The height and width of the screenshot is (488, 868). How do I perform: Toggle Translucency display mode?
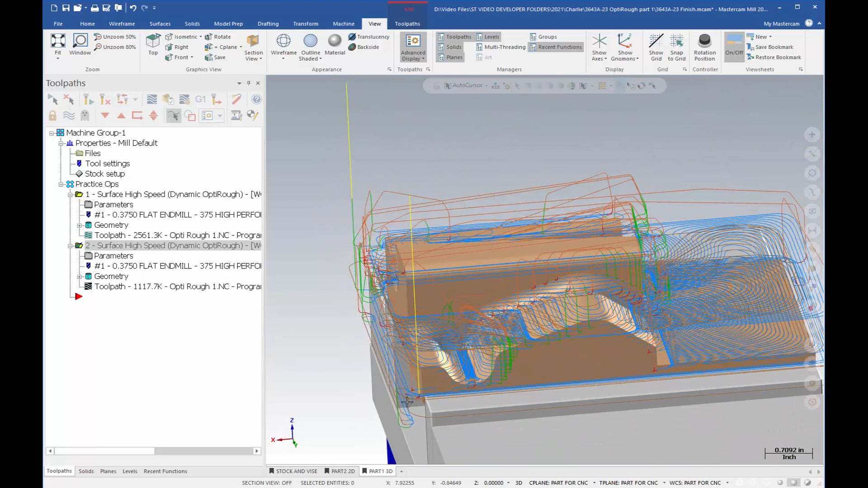pyautogui.click(x=368, y=36)
